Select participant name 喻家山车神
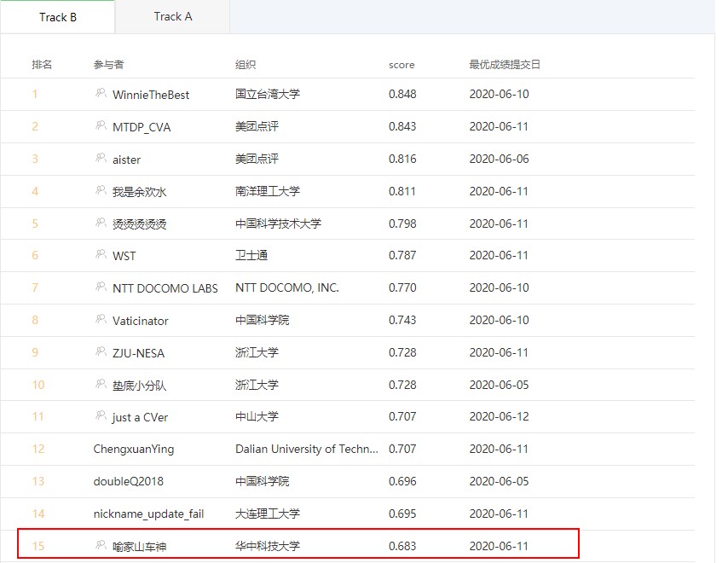 click(139, 547)
